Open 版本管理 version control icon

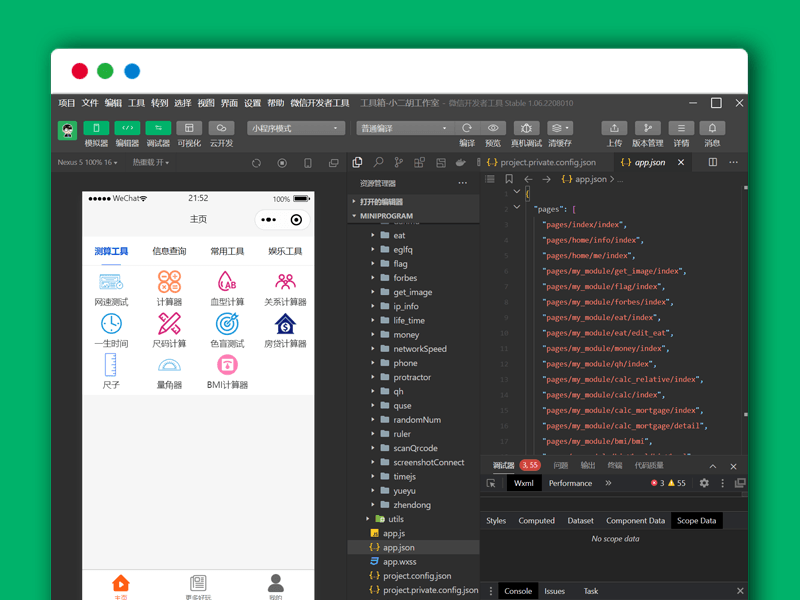647,128
